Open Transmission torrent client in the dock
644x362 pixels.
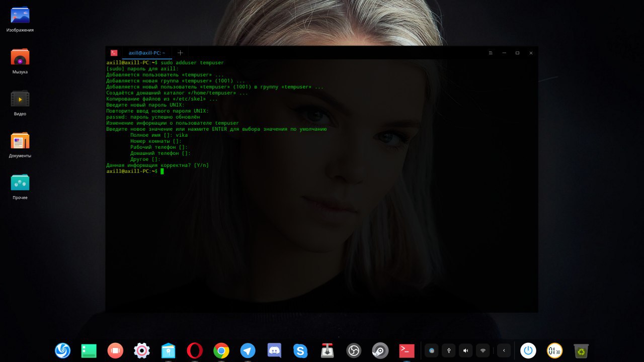pos(327,350)
